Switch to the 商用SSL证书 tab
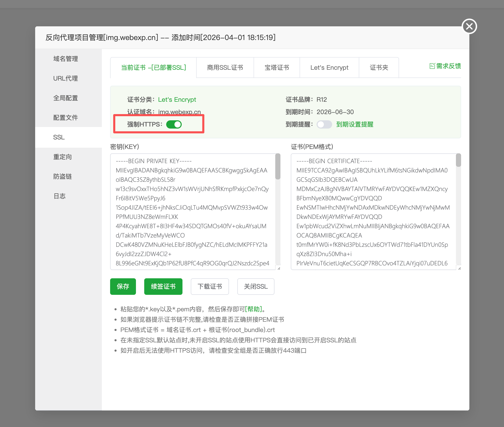 tap(225, 68)
